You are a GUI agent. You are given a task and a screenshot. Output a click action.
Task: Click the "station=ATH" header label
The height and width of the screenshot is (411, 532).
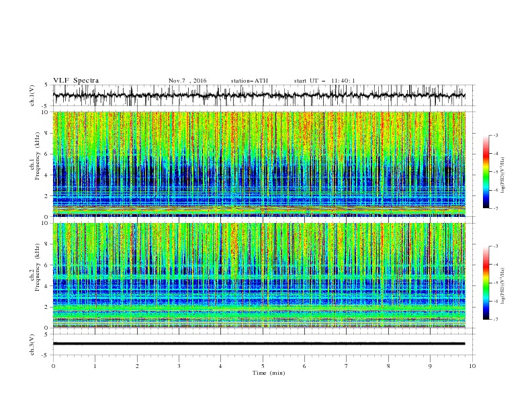point(249,81)
